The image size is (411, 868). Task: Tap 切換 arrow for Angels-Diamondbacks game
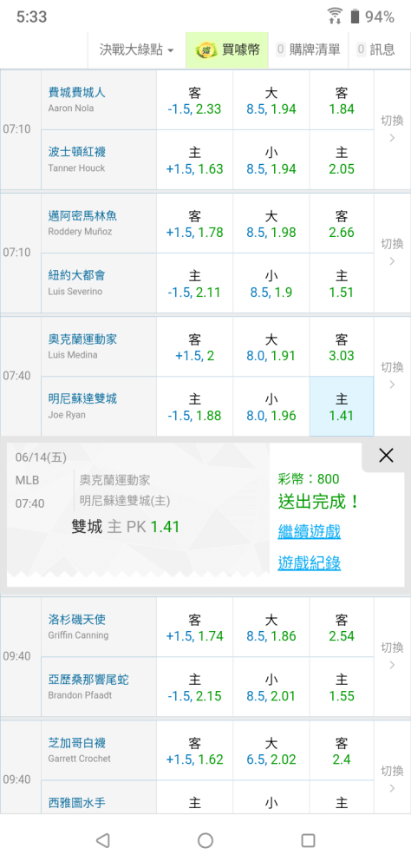coord(392,656)
